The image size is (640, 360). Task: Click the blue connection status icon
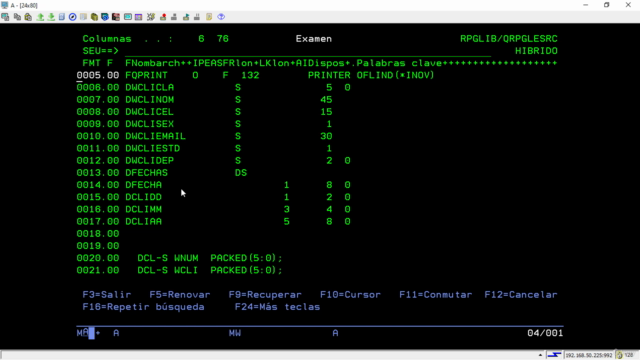(x=554, y=355)
